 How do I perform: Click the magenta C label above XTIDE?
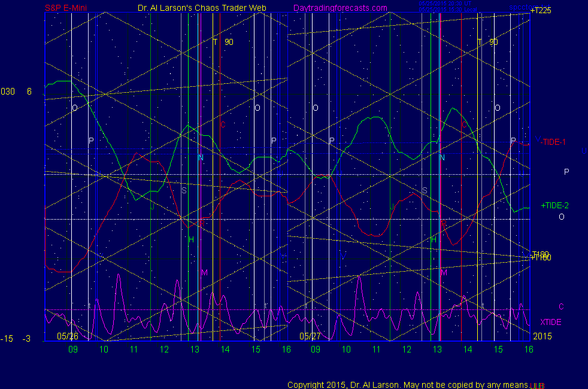coord(561,306)
